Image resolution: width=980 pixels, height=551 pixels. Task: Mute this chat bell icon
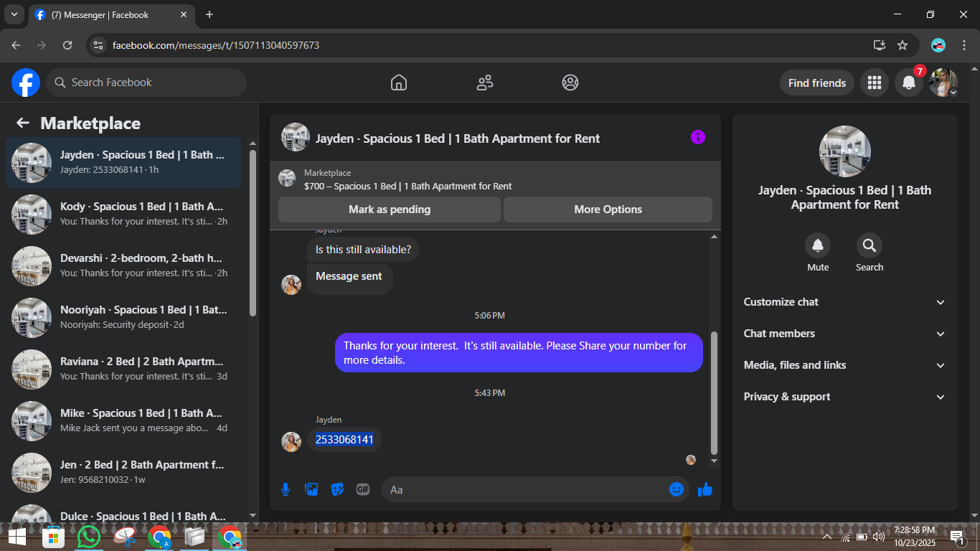pyautogui.click(x=818, y=246)
